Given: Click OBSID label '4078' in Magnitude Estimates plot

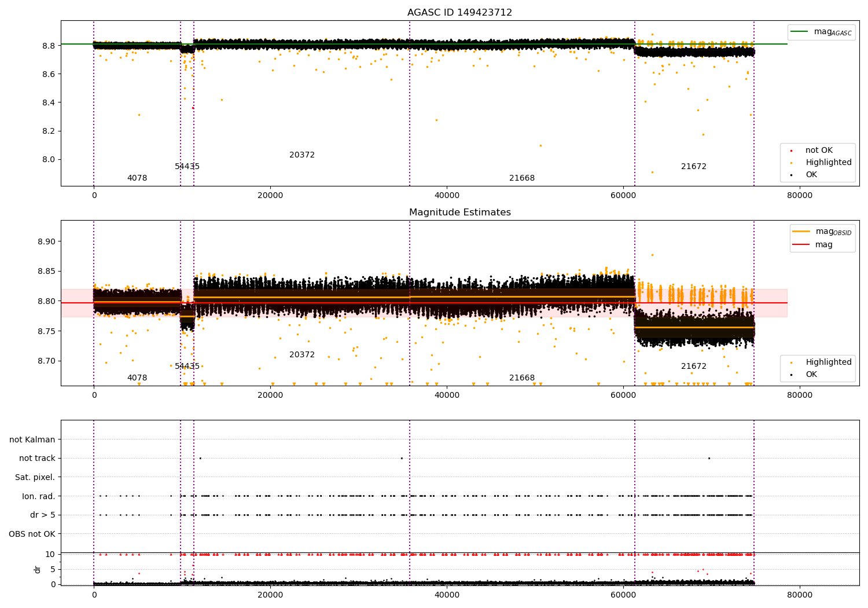Looking at the screenshot, I should click(x=137, y=378).
